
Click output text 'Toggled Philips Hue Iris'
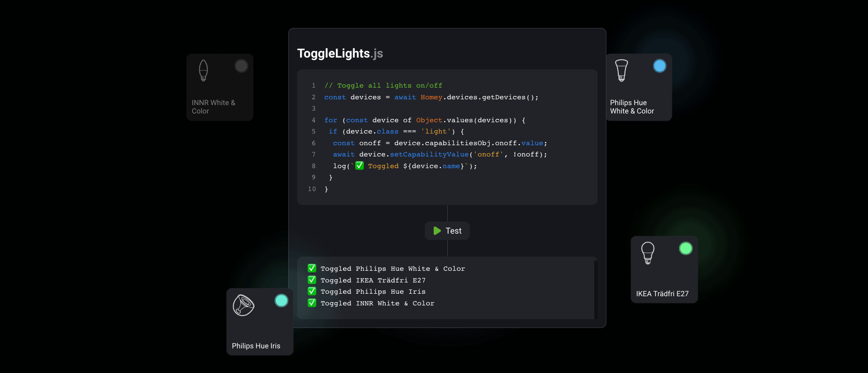373,292
